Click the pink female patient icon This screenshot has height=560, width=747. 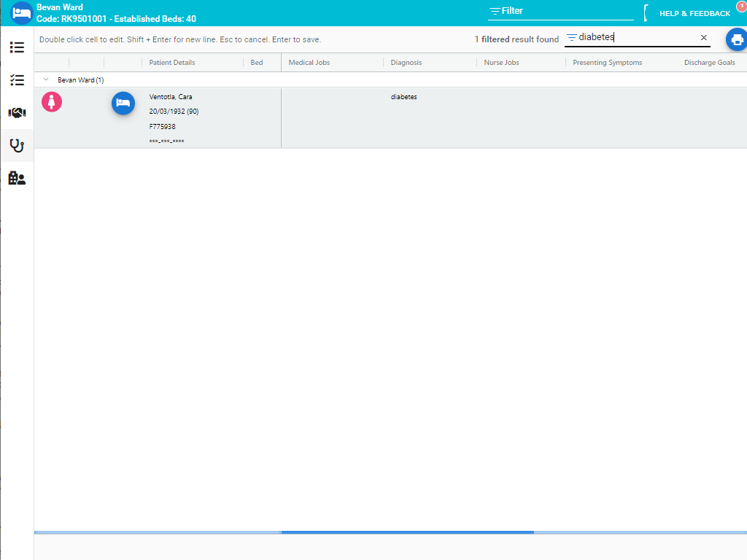tap(52, 102)
